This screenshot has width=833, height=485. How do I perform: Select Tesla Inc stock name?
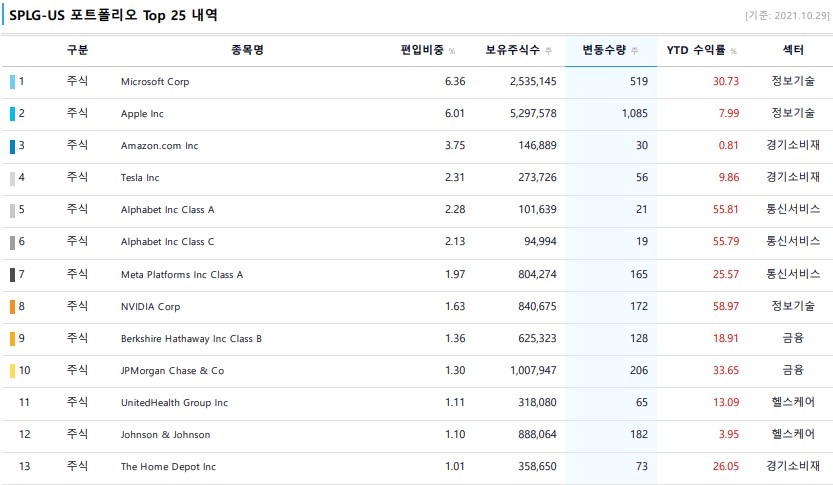(x=140, y=177)
